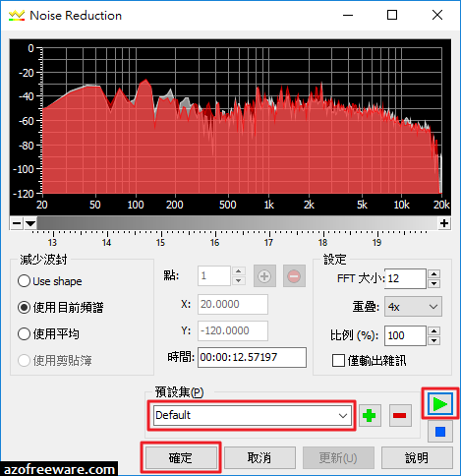
Task: Click the 說明 help button
Action: [x=417, y=457]
